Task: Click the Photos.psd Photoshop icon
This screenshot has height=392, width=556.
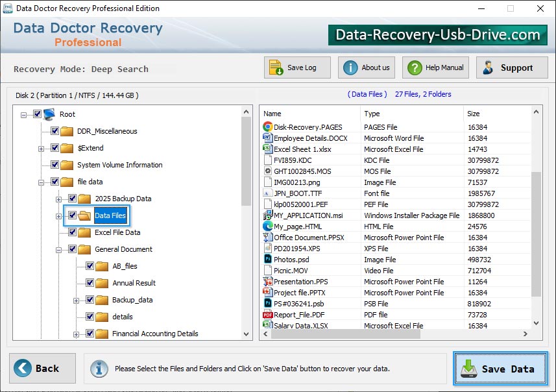Action: pos(268,259)
